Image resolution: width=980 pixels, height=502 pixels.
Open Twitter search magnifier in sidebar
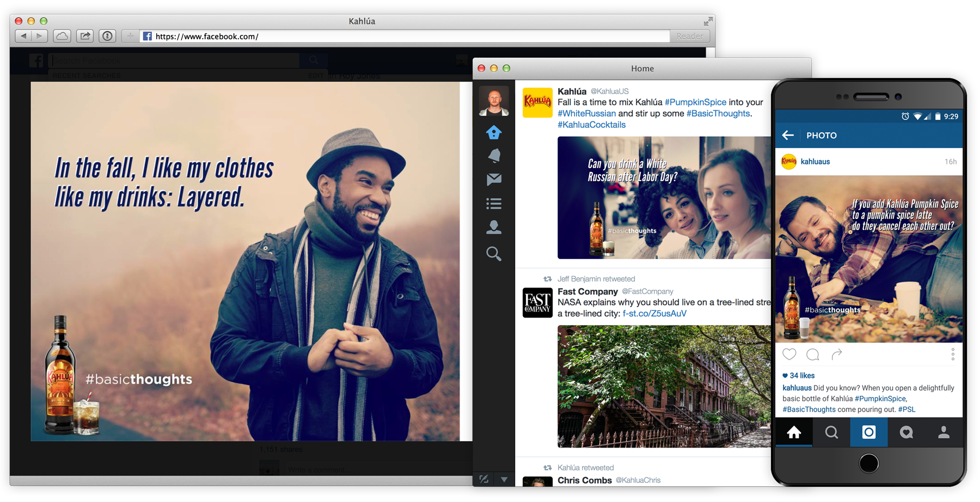(x=494, y=254)
